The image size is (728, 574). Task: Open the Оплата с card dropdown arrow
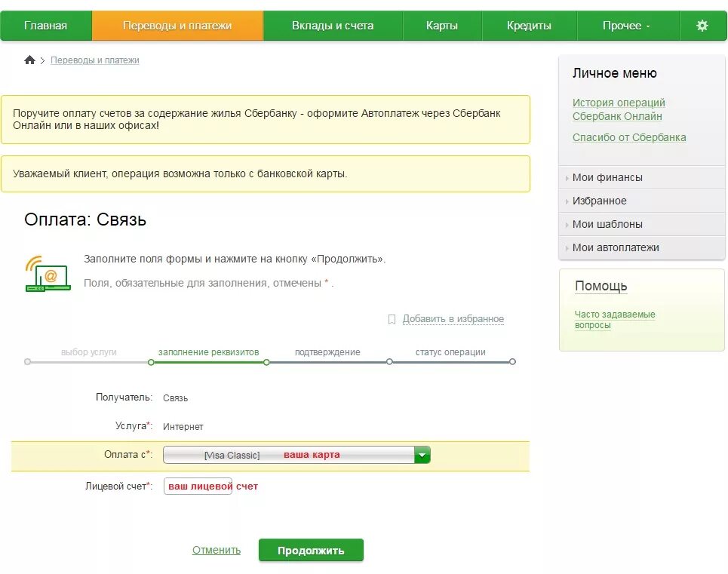422,455
